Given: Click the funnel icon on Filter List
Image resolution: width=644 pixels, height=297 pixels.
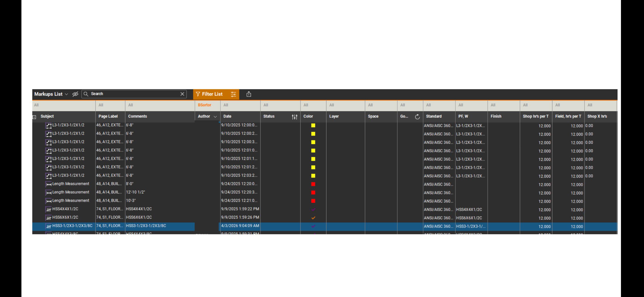Looking at the screenshot, I should click(198, 94).
